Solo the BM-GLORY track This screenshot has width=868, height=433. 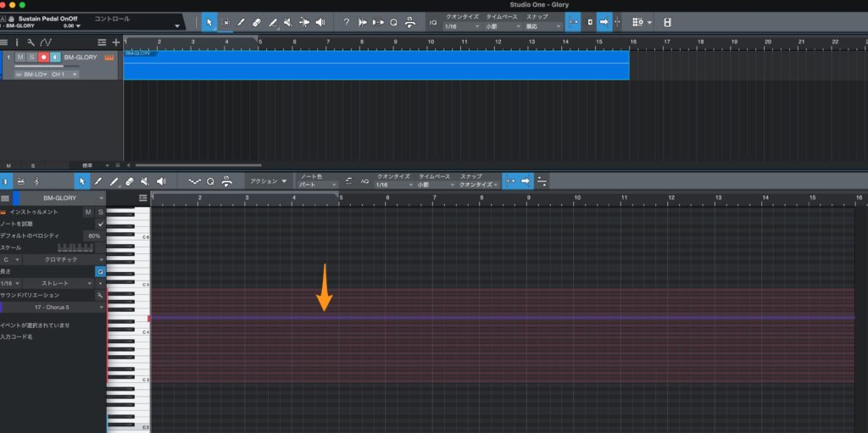(31, 57)
